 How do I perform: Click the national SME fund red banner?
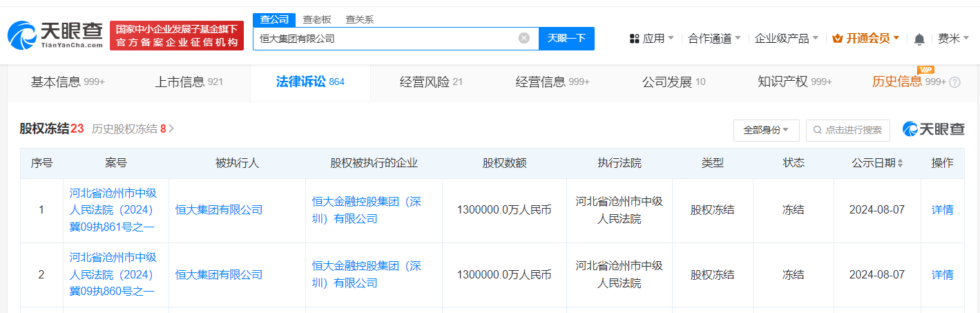click(x=177, y=35)
